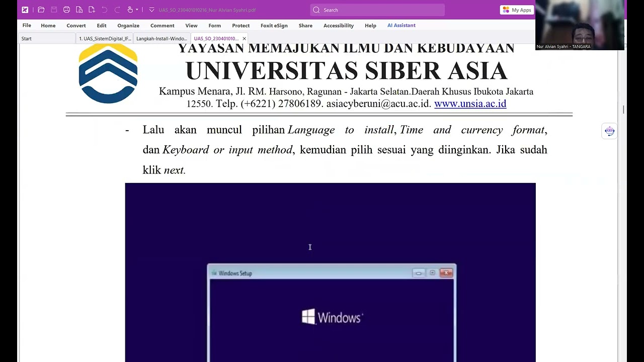
Task: Switch to the Start document tab
Action: (47, 38)
